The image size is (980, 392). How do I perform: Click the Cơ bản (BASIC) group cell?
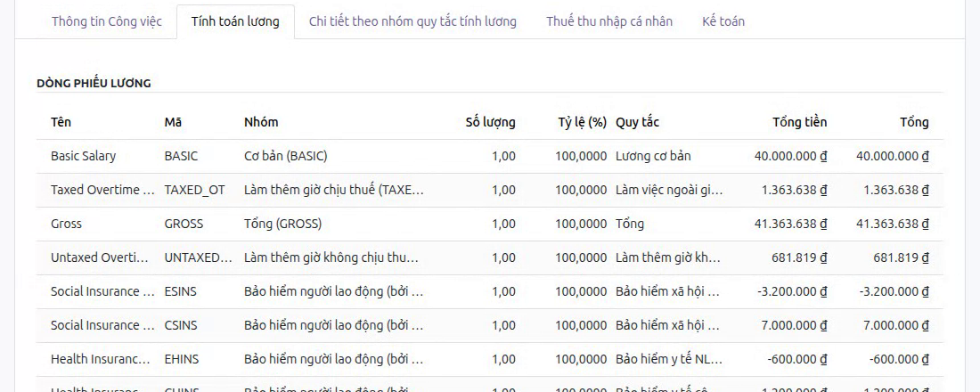[286, 156]
